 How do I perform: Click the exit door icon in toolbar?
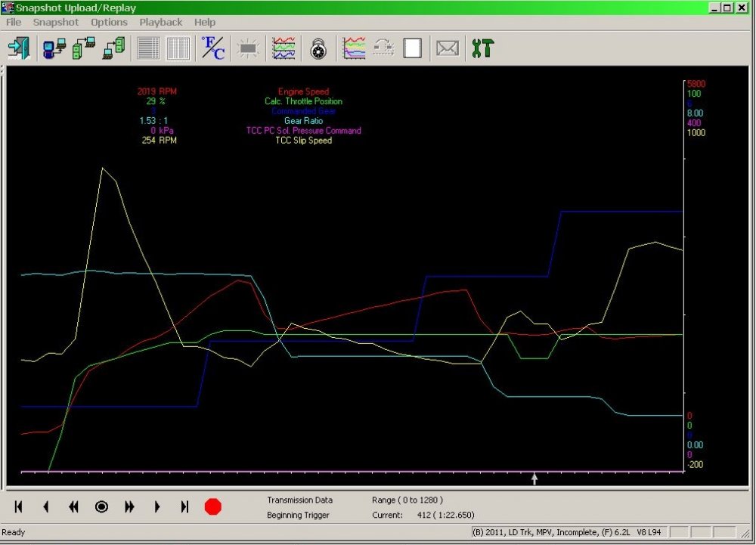[17, 48]
